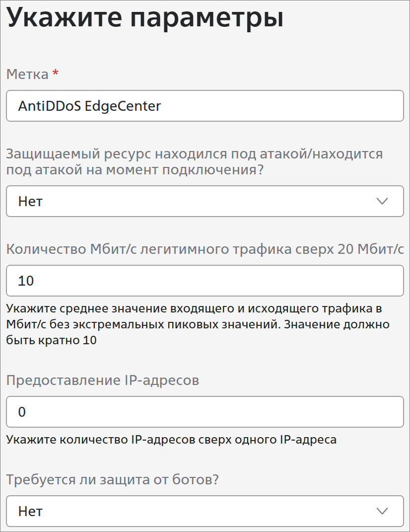Click the IP-адресов count field showing 0

coord(205,412)
